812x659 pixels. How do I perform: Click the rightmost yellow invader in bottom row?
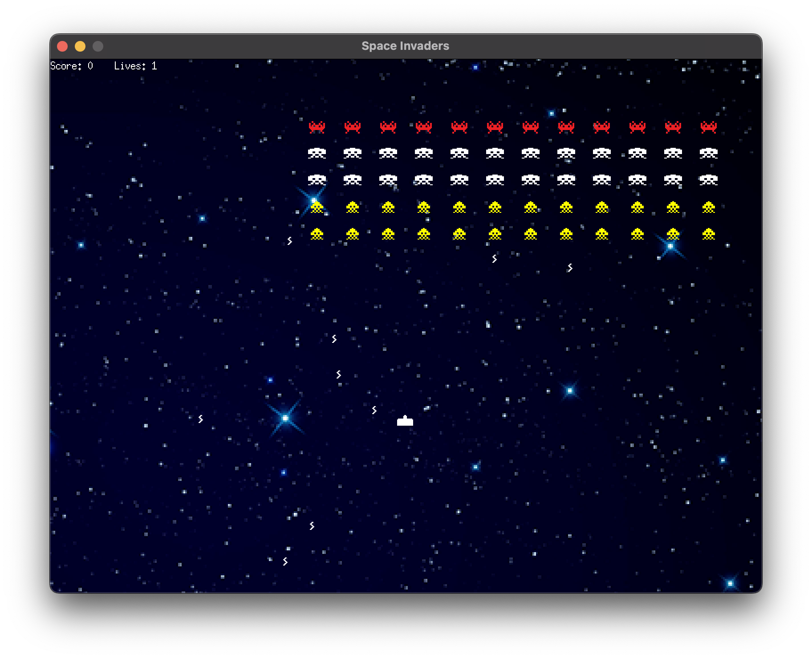708,234
